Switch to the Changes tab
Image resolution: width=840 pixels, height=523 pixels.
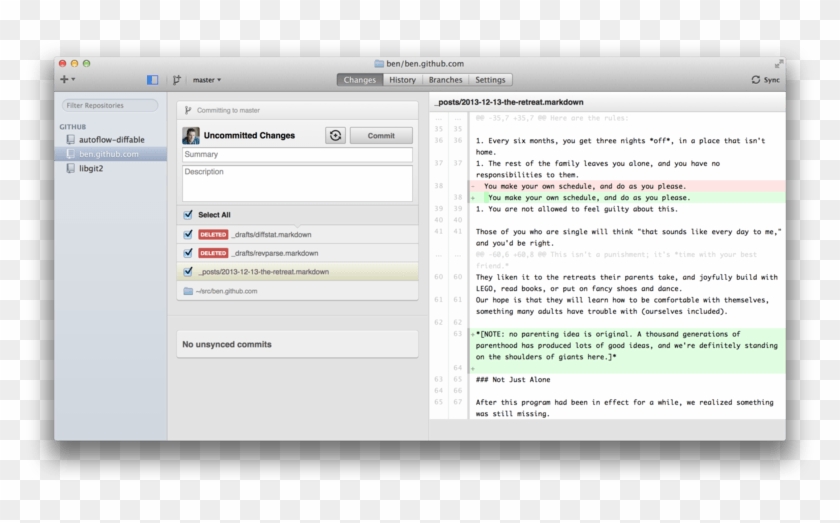pyautogui.click(x=359, y=80)
